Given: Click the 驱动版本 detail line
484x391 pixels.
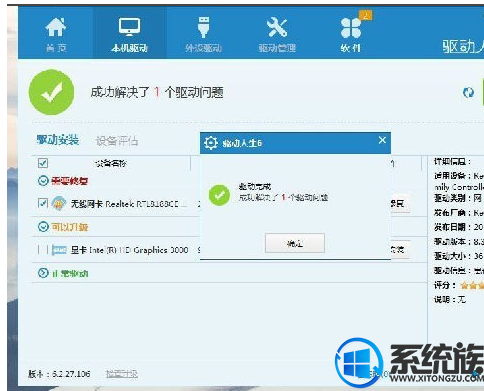Looking at the screenshot, I should 459,242.
